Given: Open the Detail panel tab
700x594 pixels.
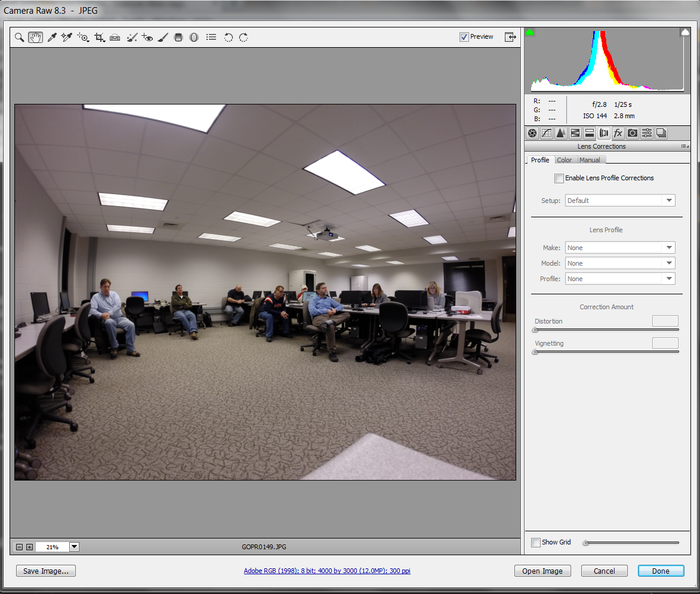Looking at the screenshot, I should click(561, 133).
